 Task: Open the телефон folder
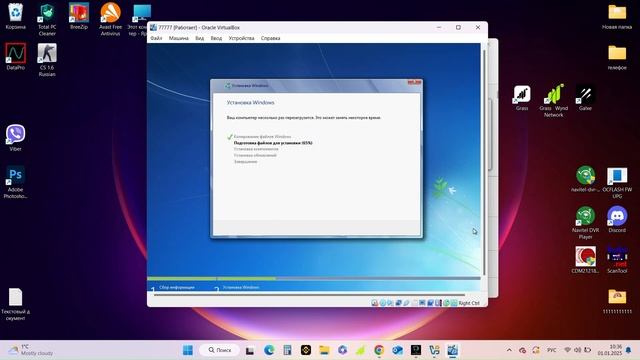pos(617,57)
